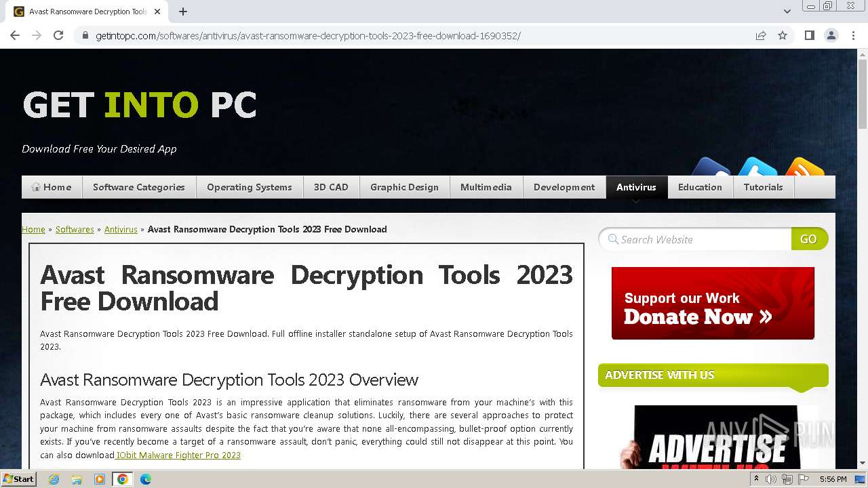Open the Development menu item

click(x=564, y=187)
